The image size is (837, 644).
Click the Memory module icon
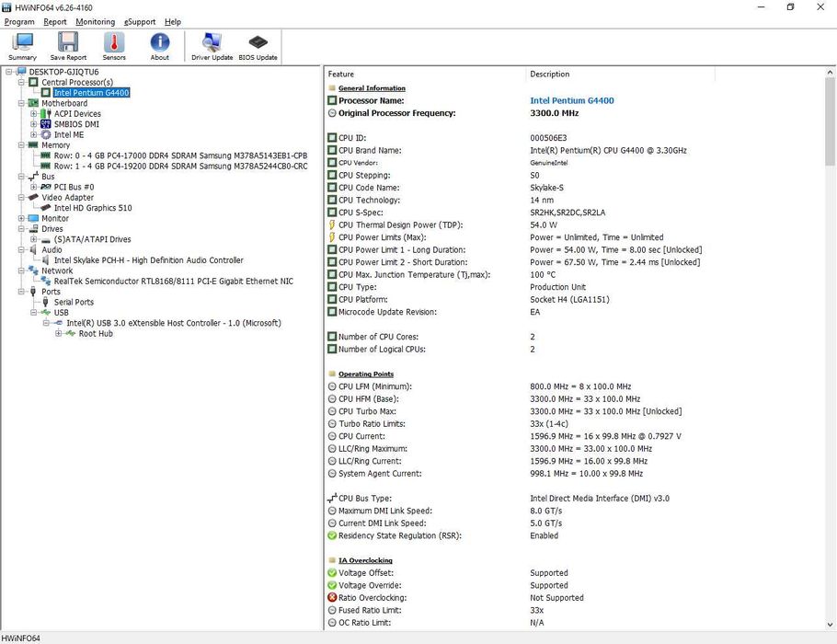pos(34,144)
